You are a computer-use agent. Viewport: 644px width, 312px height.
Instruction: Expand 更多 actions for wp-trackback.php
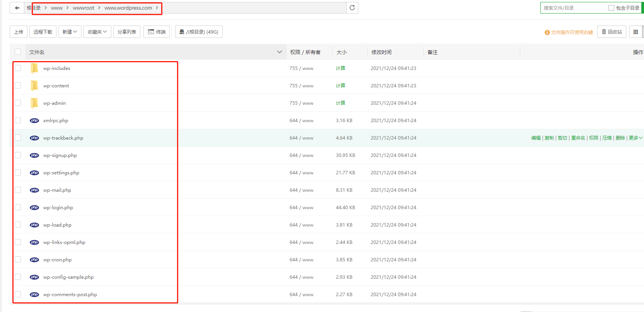click(x=635, y=138)
